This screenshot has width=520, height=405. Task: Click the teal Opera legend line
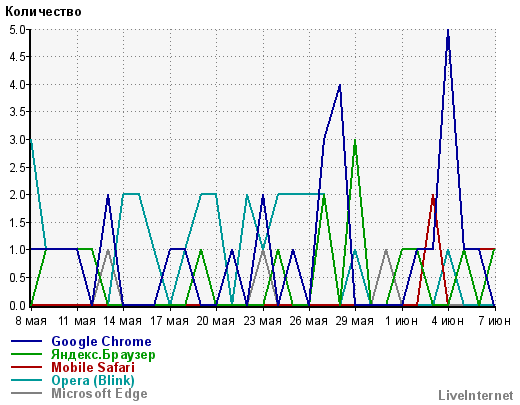[x=27, y=380]
